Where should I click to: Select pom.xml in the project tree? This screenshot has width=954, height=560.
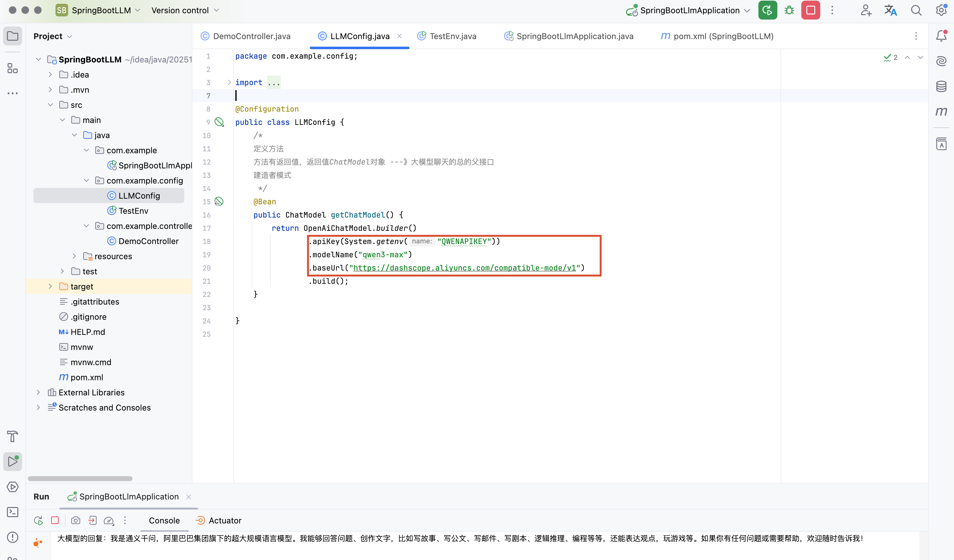[x=87, y=377]
